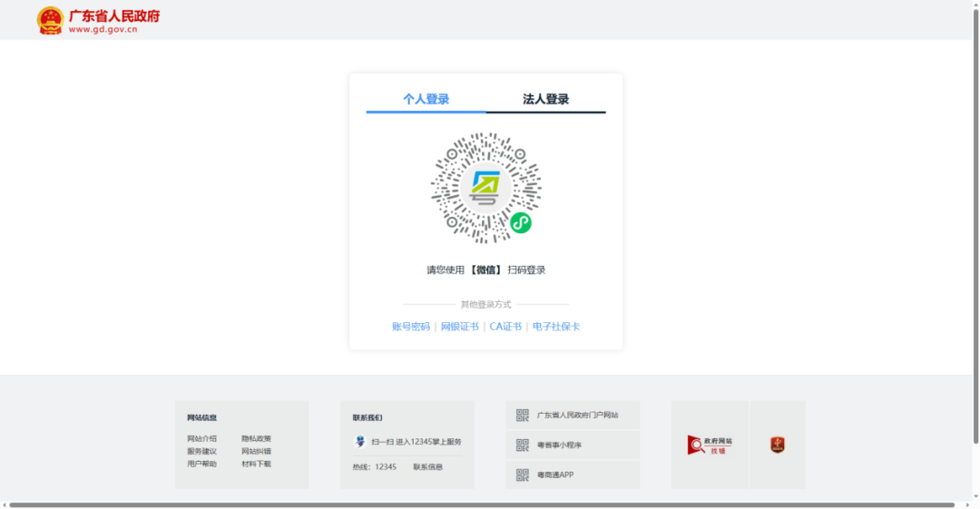Switch to 法人登录 tab
The width and height of the screenshot is (980, 509).
pyautogui.click(x=545, y=99)
